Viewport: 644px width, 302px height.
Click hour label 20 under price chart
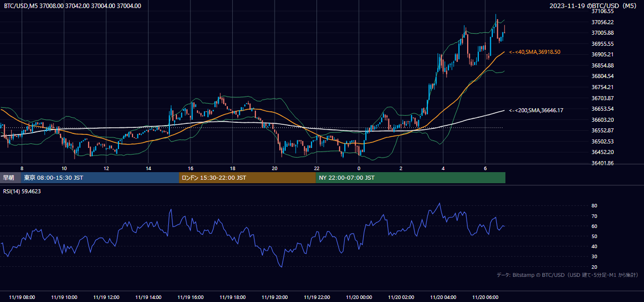[275, 168]
